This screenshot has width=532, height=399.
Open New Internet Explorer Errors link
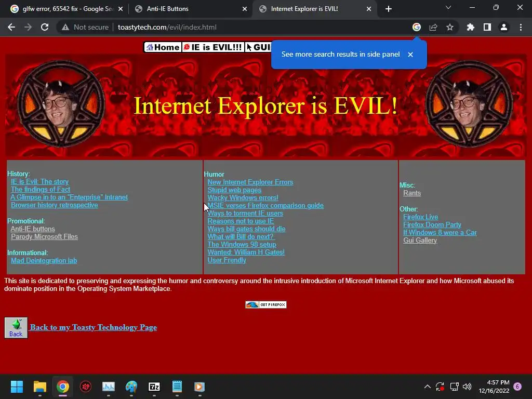pyautogui.click(x=250, y=182)
